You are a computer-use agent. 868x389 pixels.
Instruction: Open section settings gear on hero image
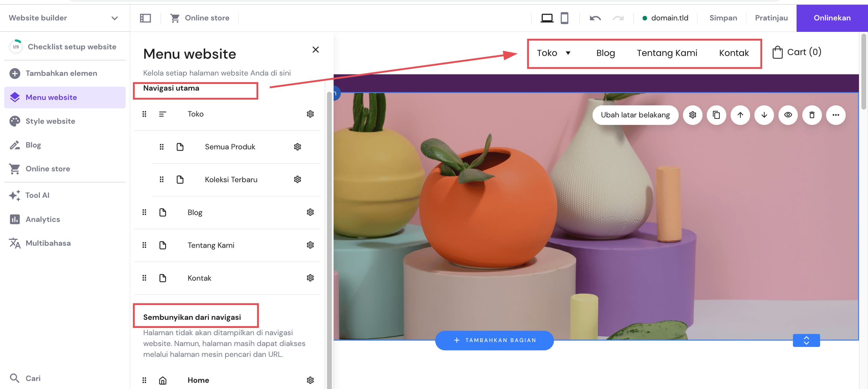tap(692, 115)
